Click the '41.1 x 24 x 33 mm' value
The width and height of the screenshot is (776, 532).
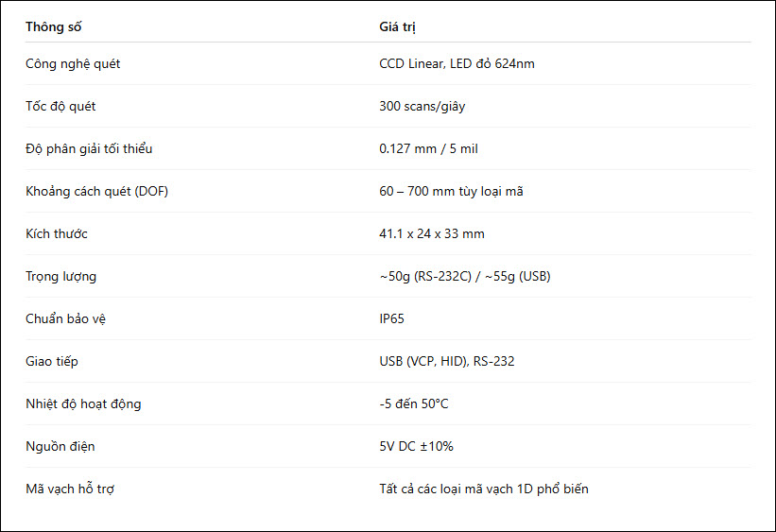(432, 234)
